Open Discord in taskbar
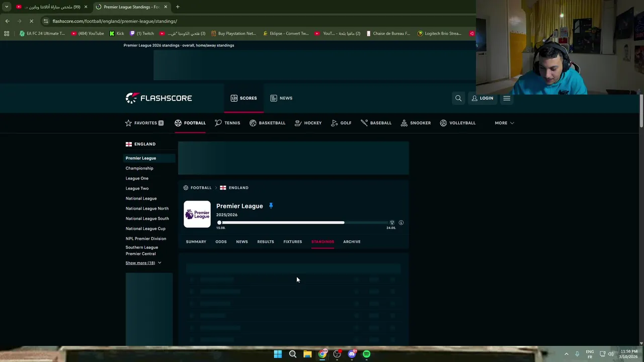The image size is (644, 362). pyautogui.click(x=352, y=354)
